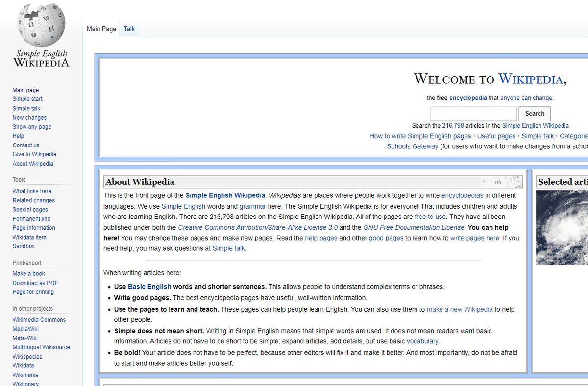Viewport: 588px width, 386px height.
Task: Click write pages here link
Action: point(475,238)
